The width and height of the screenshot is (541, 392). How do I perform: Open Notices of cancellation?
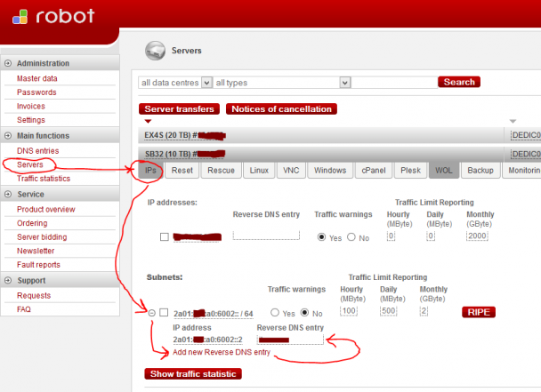[281, 109]
